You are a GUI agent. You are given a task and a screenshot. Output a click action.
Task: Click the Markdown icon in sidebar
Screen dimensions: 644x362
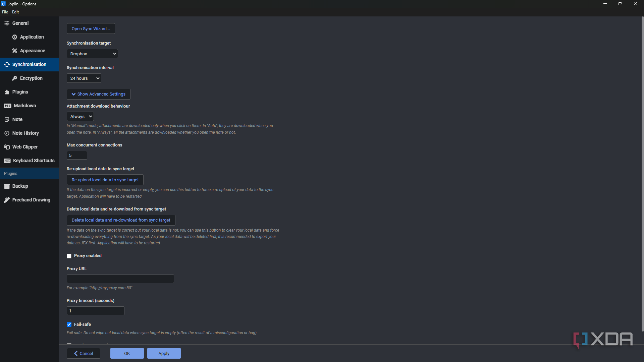click(7, 106)
